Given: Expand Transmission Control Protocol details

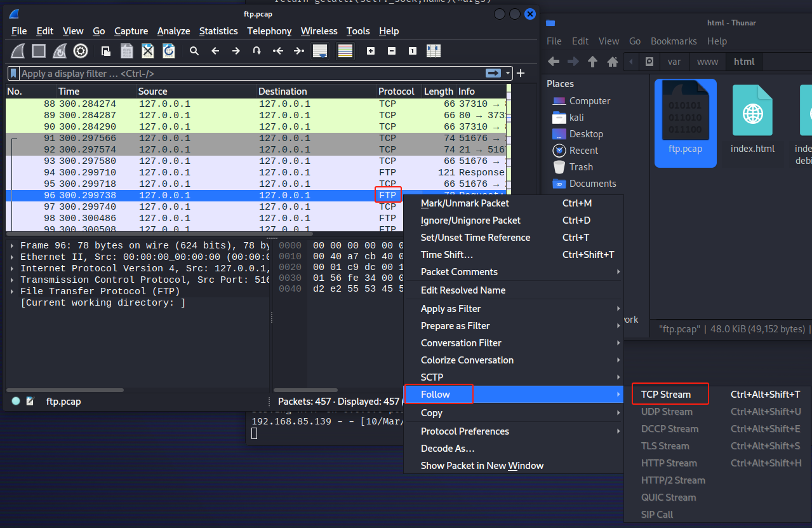Looking at the screenshot, I should (13, 280).
